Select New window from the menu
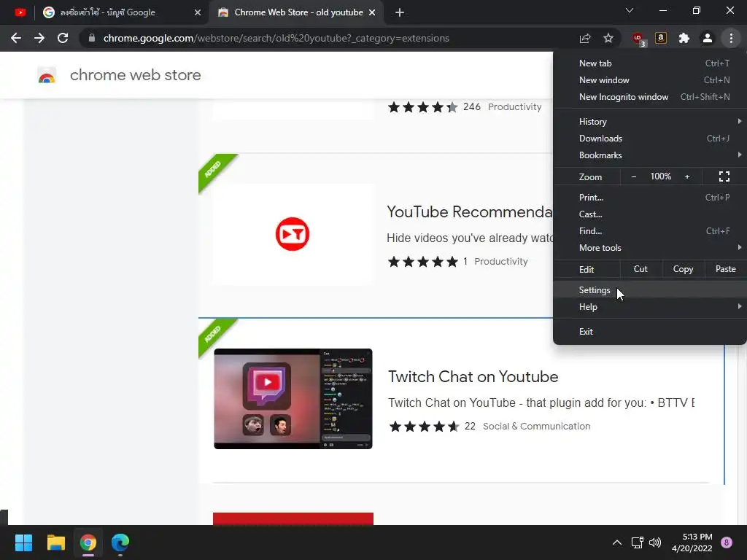This screenshot has width=747, height=560. pos(650,80)
